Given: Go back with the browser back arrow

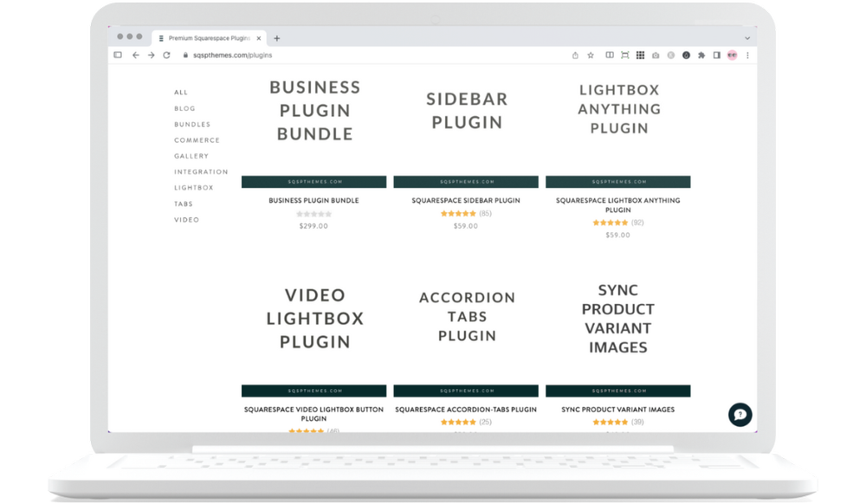Looking at the screenshot, I should [135, 55].
